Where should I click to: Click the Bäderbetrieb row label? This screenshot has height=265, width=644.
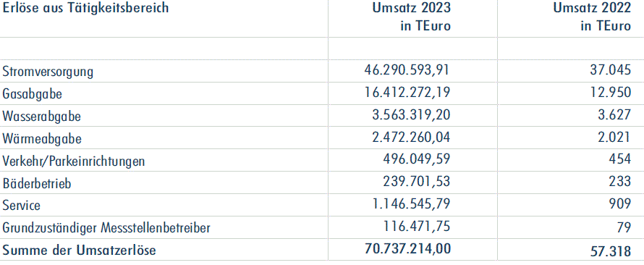(x=37, y=183)
